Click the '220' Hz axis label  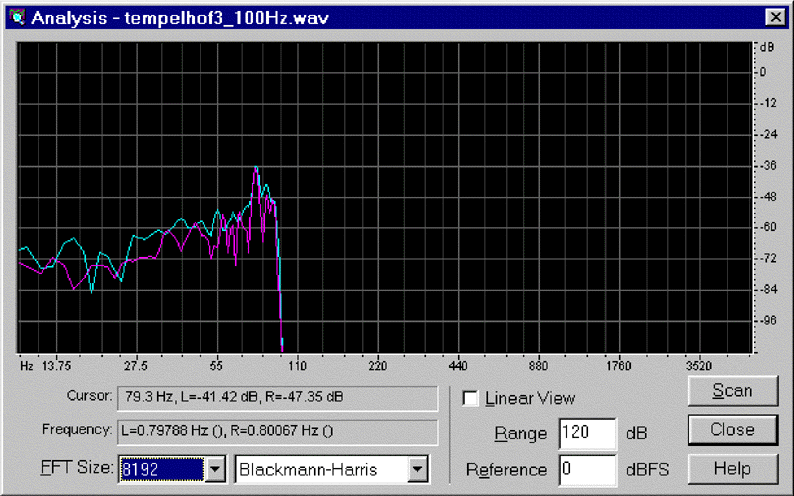[x=378, y=366]
